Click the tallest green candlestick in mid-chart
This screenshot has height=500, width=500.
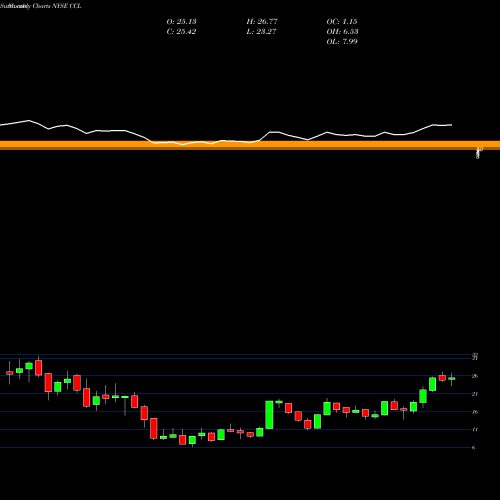pos(269,415)
